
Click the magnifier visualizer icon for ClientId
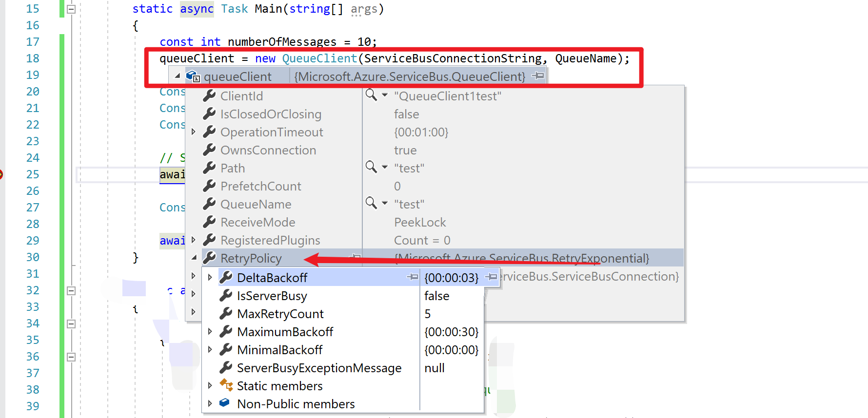pos(371,95)
